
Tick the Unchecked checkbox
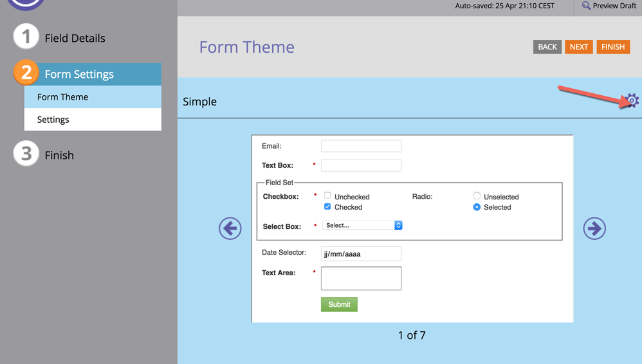point(327,196)
